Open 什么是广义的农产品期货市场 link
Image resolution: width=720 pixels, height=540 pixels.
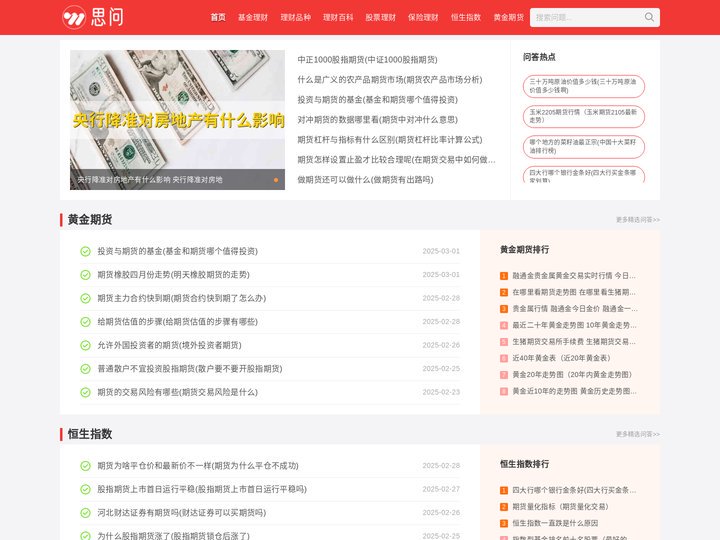coord(390,80)
